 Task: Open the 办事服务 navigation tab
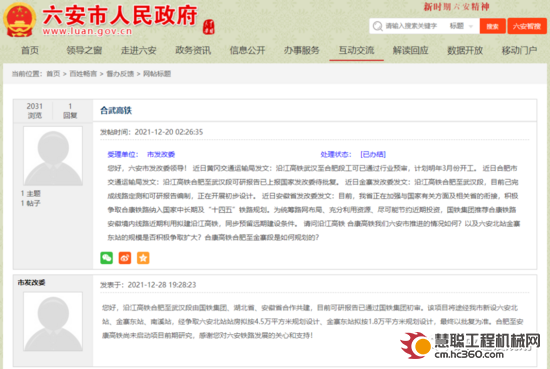[302, 51]
